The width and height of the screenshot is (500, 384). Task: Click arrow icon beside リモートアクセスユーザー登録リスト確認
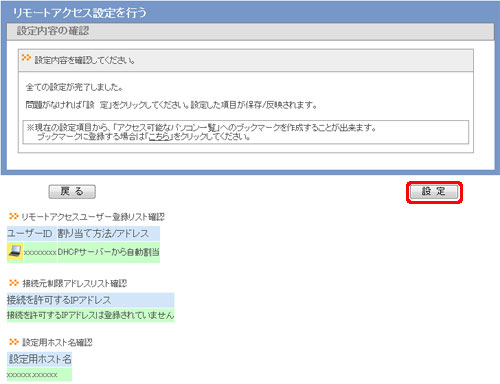(x=13, y=216)
